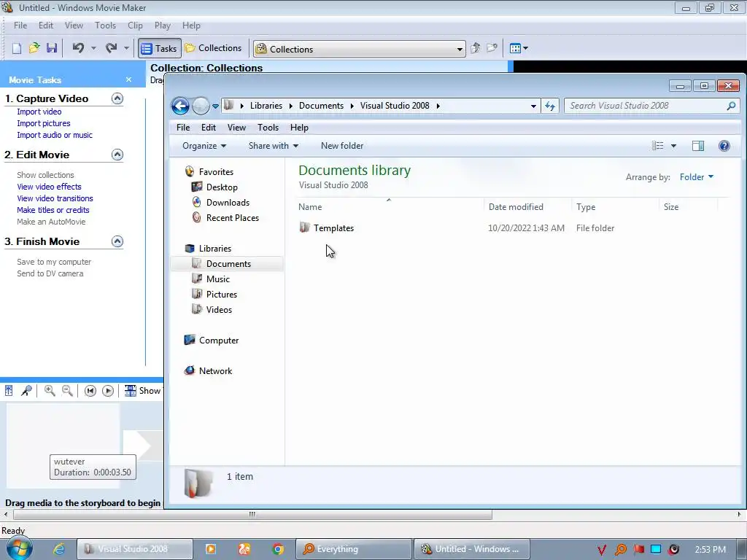The image size is (747, 560).
Task: Select the Templates folder
Action: point(333,228)
